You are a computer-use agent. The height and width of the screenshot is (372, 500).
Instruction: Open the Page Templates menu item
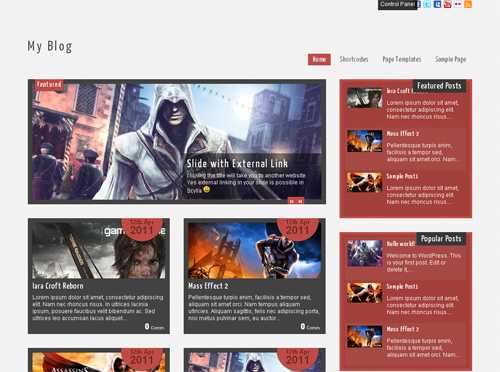pos(402,59)
